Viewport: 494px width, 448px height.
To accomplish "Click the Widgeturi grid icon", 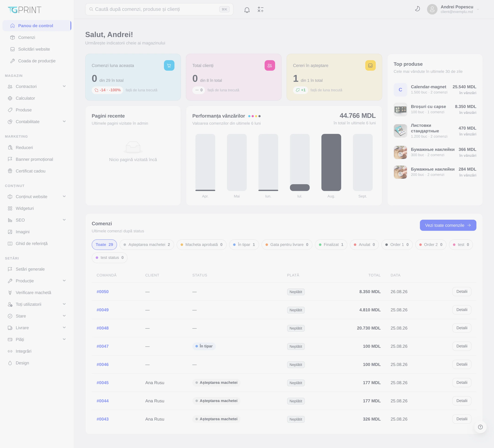I will [x=10, y=208].
